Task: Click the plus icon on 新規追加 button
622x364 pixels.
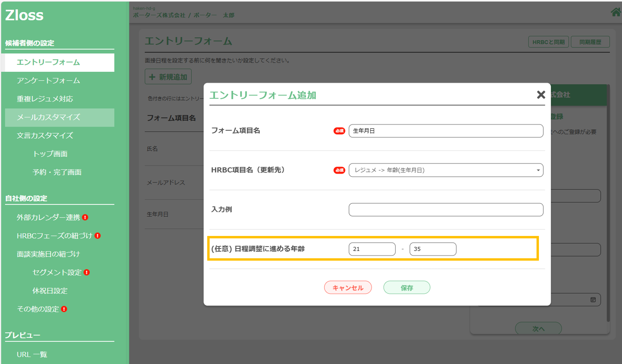Action: click(x=152, y=76)
